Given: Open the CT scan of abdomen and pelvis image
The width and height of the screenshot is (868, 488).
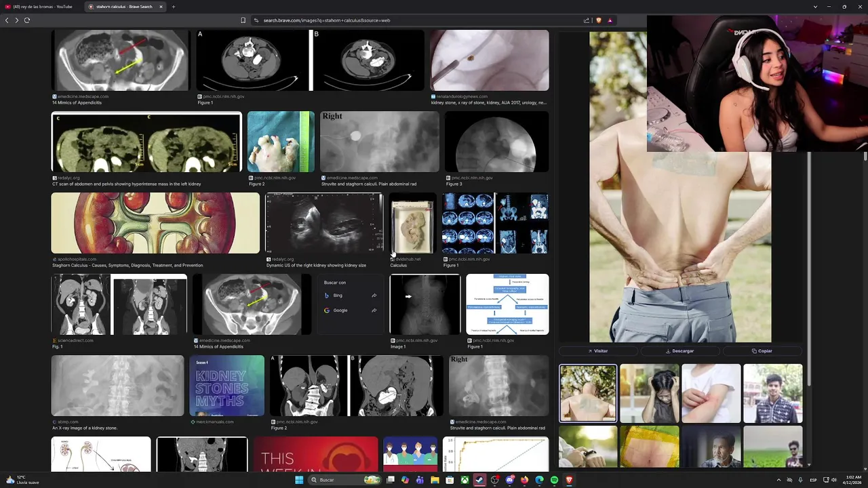Looking at the screenshot, I should [x=146, y=142].
